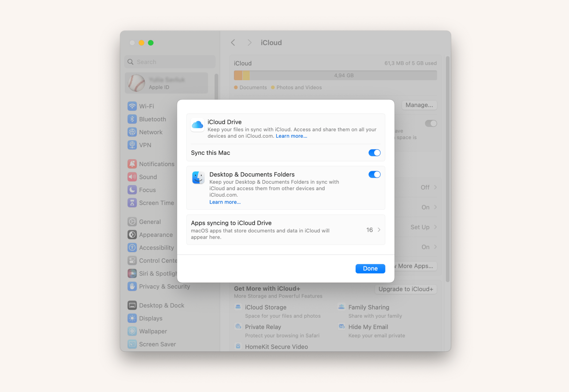569x392 pixels.
Task: Click Show More Apps... button
Action: click(x=415, y=266)
